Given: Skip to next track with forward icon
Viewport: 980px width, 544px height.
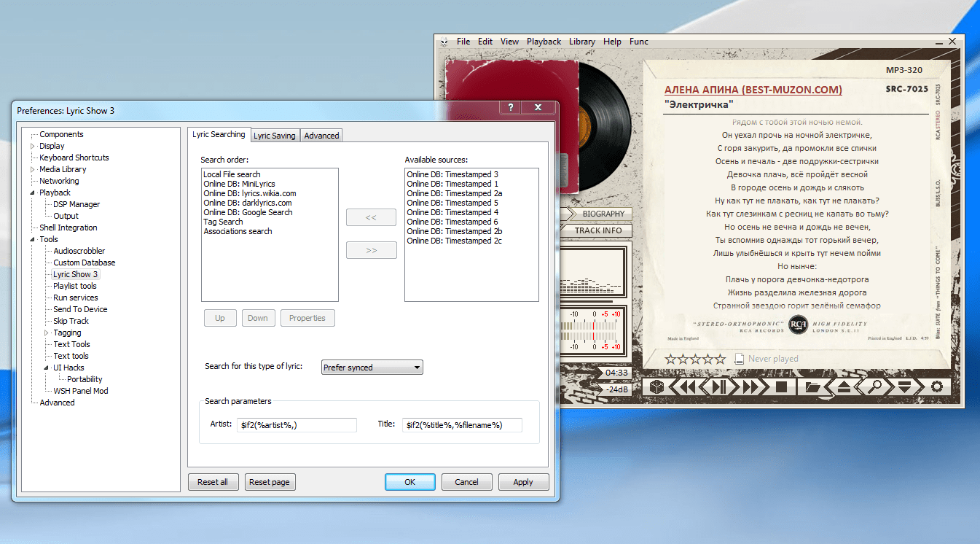Looking at the screenshot, I should pyautogui.click(x=751, y=387).
